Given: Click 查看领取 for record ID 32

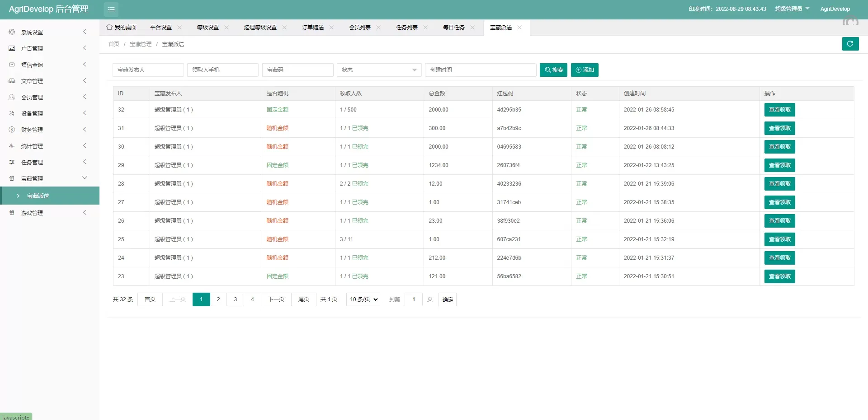Looking at the screenshot, I should (x=779, y=109).
